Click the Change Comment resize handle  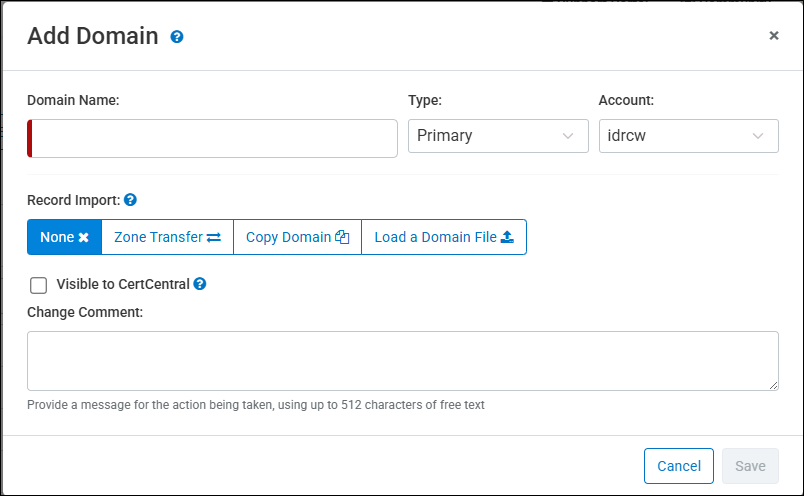(x=773, y=385)
